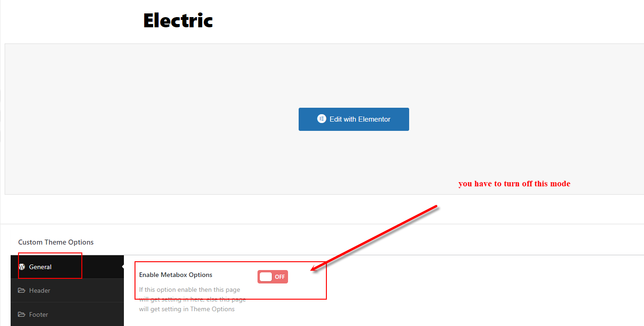Image resolution: width=644 pixels, height=326 pixels.
Task: Click the red annotation text about turning off this mode
Action: 514,184
